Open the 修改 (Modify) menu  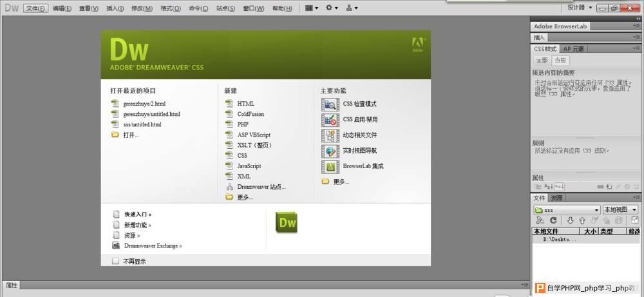[x=142, y=8]
